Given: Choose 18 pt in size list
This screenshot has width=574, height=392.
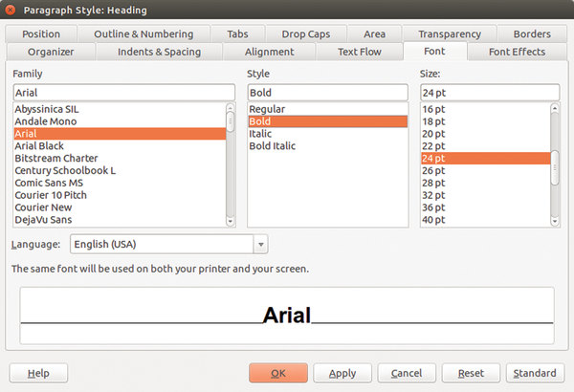Looking at the screenshot, I should pos(485,121).
